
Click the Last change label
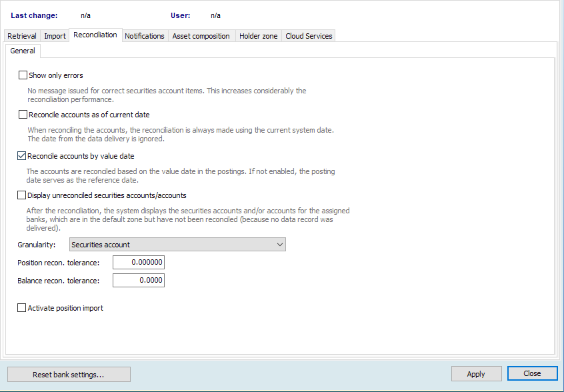[x=34, y=15]
